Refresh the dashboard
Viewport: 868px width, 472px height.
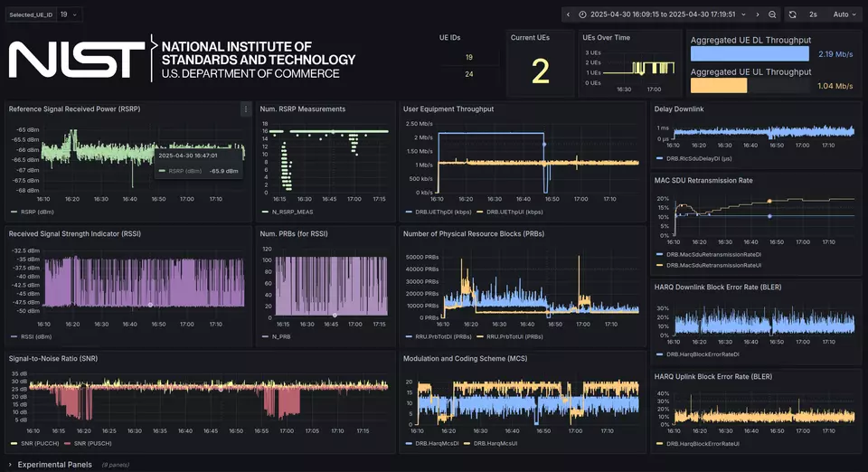(793, 14)
